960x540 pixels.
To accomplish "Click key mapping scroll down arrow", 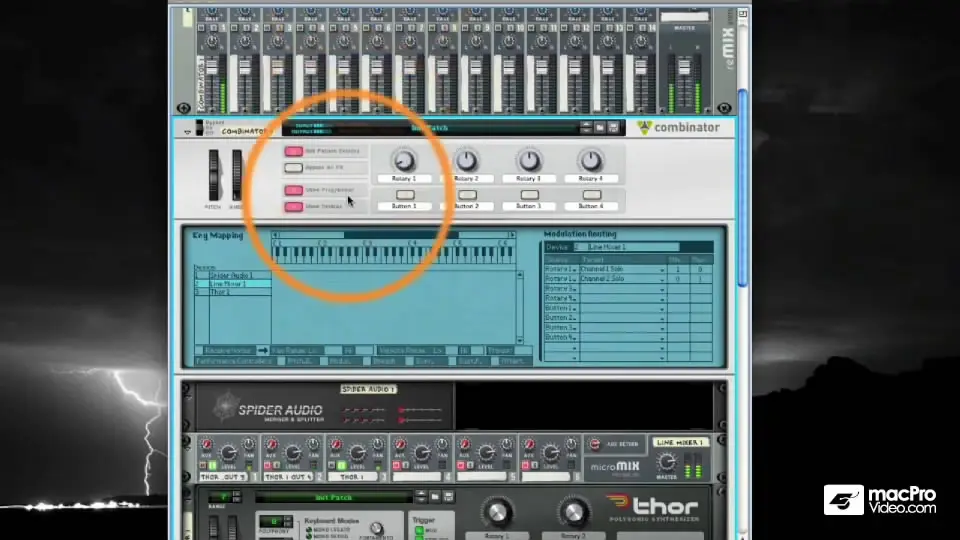I will (520, 340).
